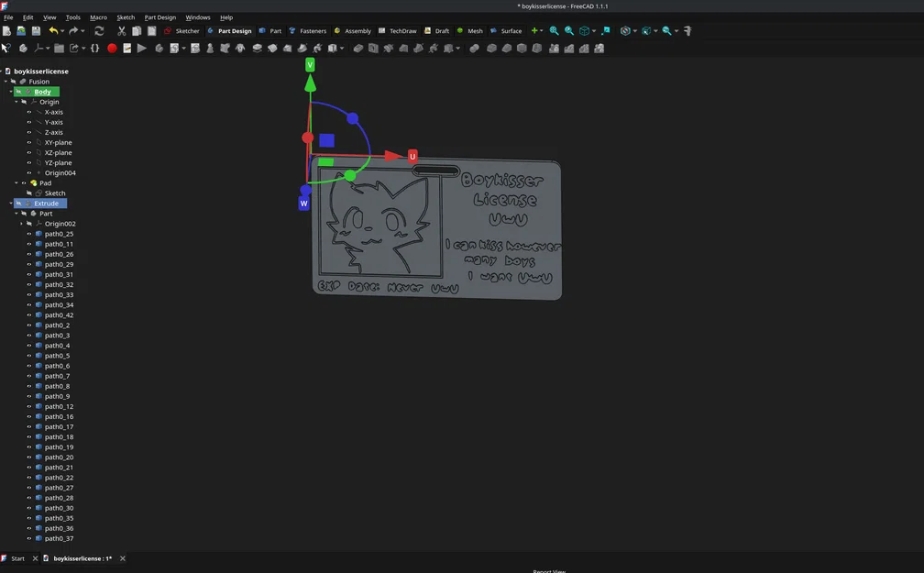The width and height of the screenshot is (924, 573).
Task: Switch to the Start tab
Action: 17,558
